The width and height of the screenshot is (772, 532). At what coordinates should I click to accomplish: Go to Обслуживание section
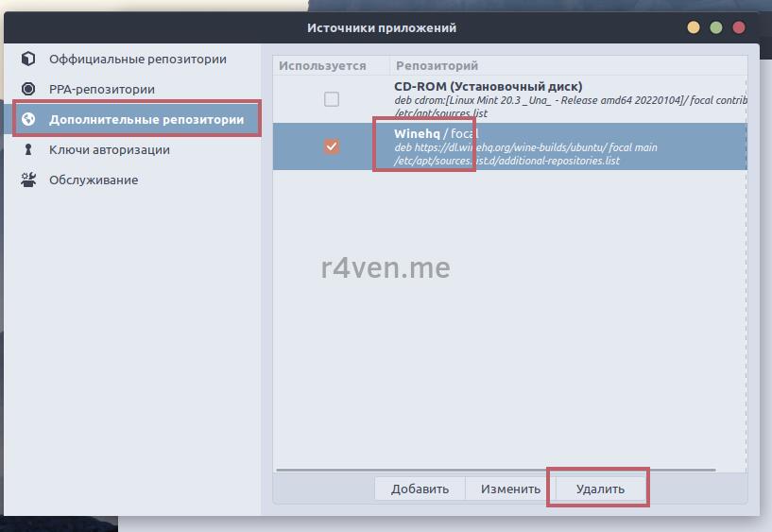pos(93,180)
